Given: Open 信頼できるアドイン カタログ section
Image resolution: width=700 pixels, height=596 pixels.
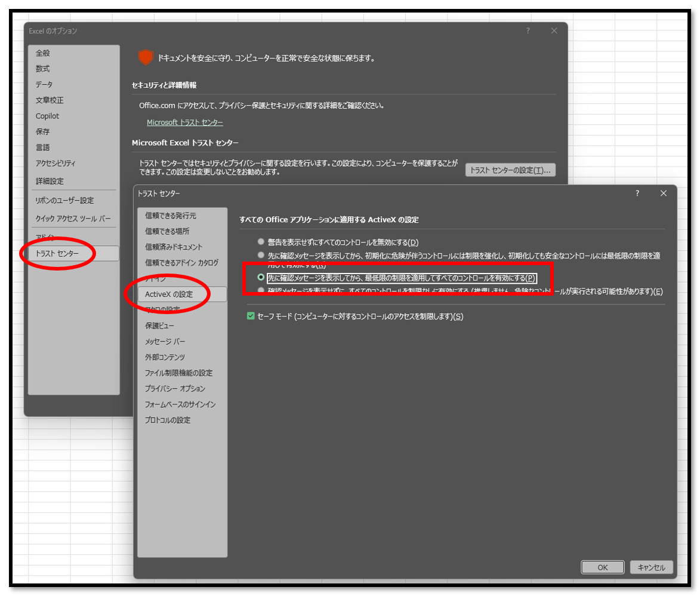Looking at the screenshot, I should click(181, 262).
